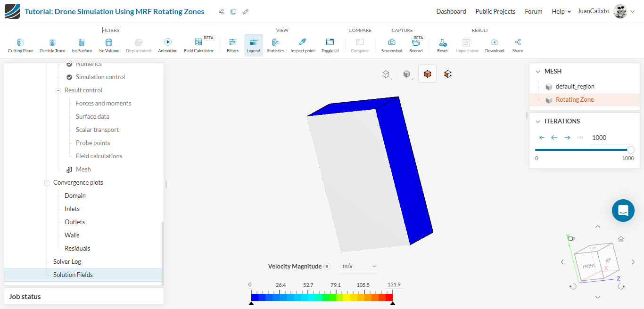Collapse the ITERATIONS section
This screenshot has width=644, height=309.
click(x=538, y=121)
